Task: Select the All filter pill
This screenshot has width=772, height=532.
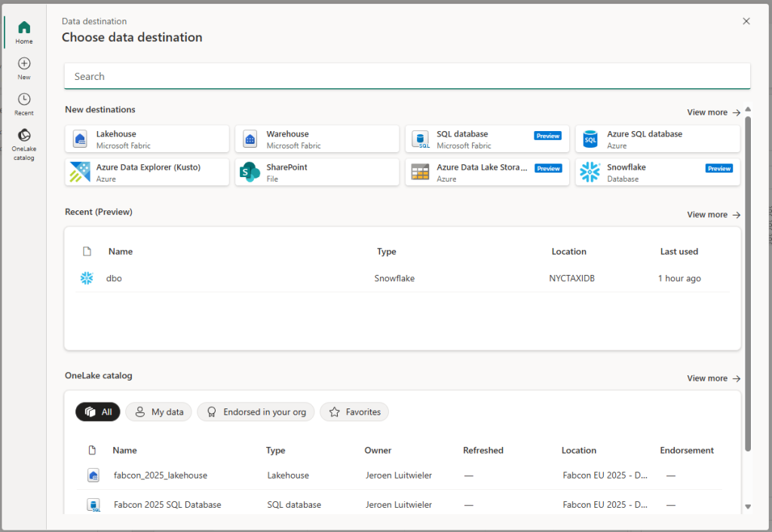Action: pyautogui.click(x=98, y=412)
